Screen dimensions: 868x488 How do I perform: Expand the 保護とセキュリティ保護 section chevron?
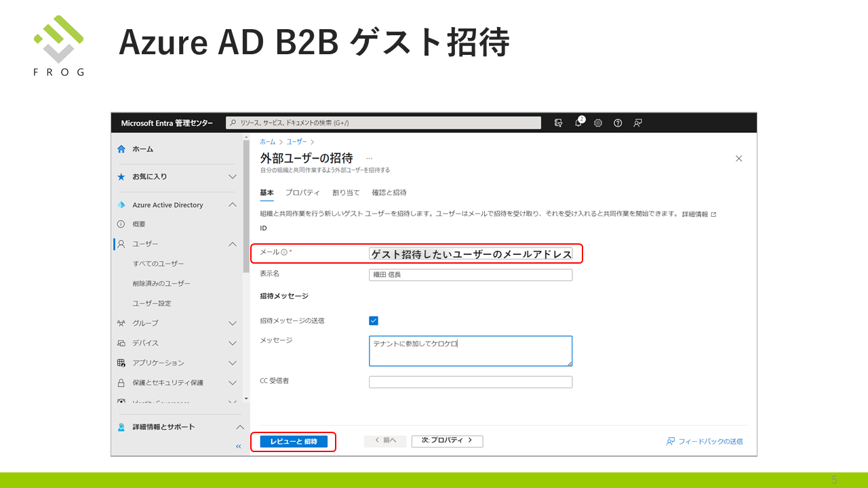click(x=233, y=382)
